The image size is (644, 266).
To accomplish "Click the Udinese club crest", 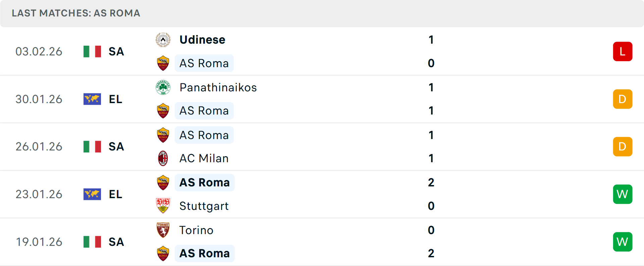I will [163, 39].
